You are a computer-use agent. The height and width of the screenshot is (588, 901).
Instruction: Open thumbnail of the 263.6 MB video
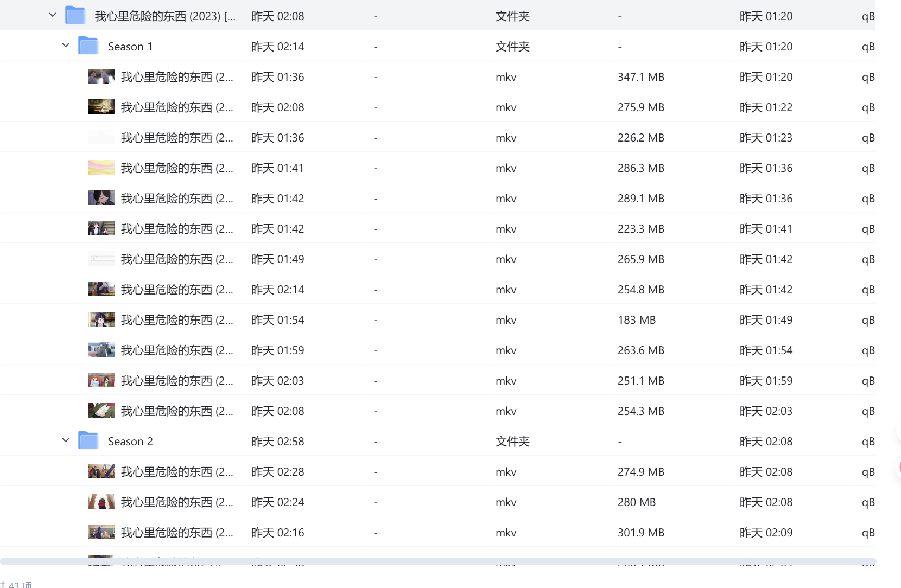point(101,350)
